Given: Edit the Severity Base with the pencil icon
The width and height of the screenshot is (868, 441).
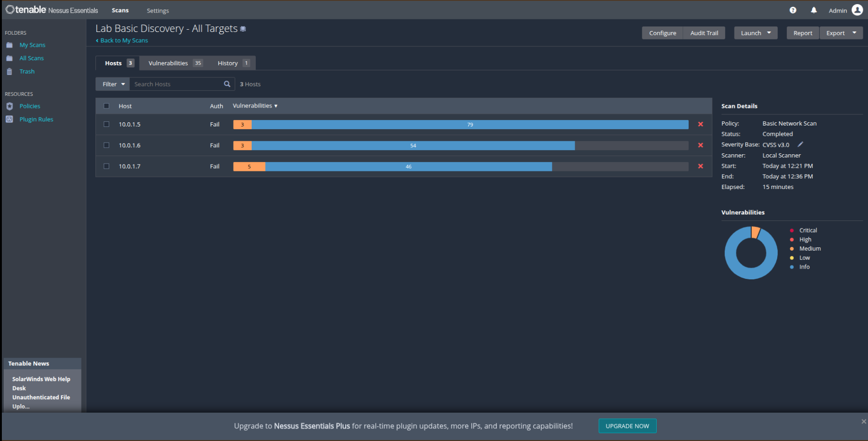Looking at the screenshot, I should 800,144.
